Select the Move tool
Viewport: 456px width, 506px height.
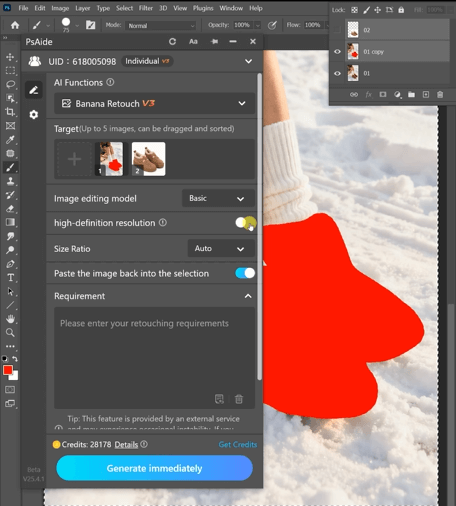[10, 57]
